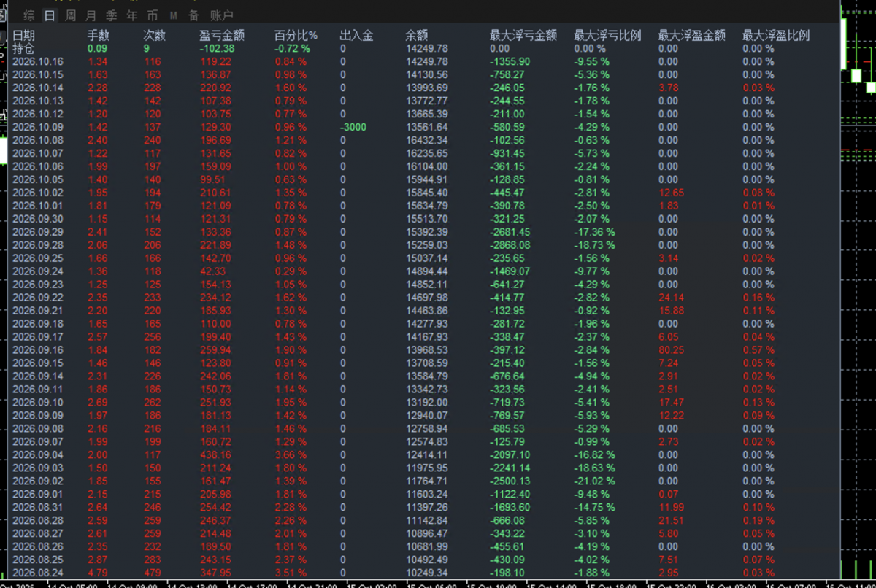The image size is (876, 588).
Task: Click the 百分比% column header
Action: pos(296,35)
